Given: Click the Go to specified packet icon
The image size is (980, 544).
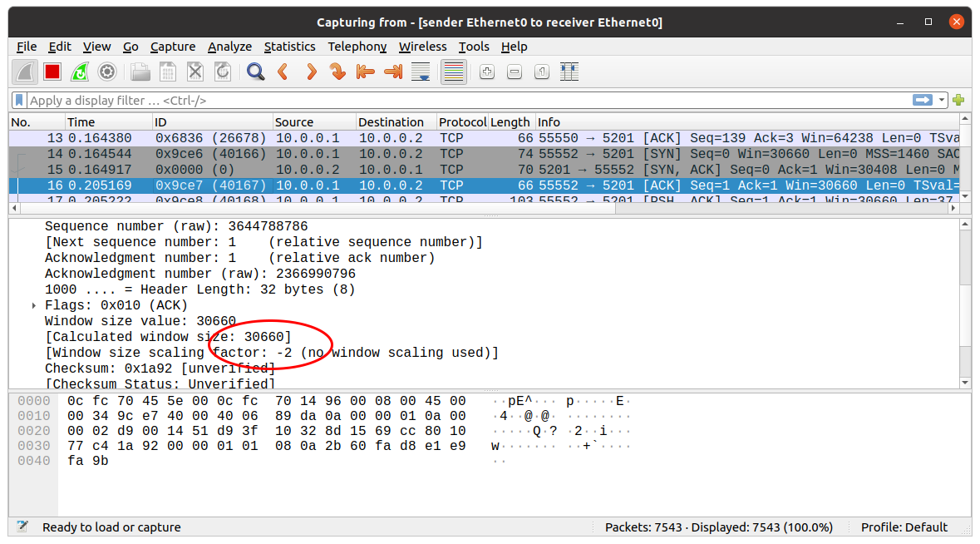Looking at the screenshot, I should (x=337, y=72).
